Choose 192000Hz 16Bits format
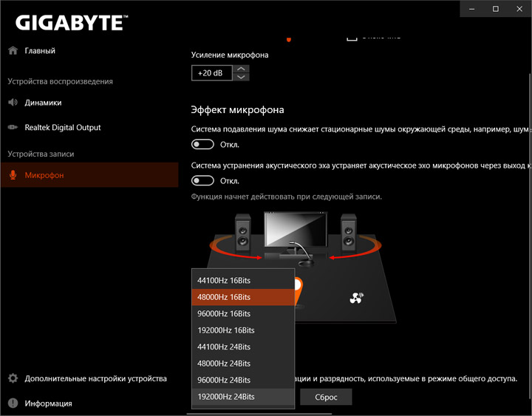 (x=243, y=330)
